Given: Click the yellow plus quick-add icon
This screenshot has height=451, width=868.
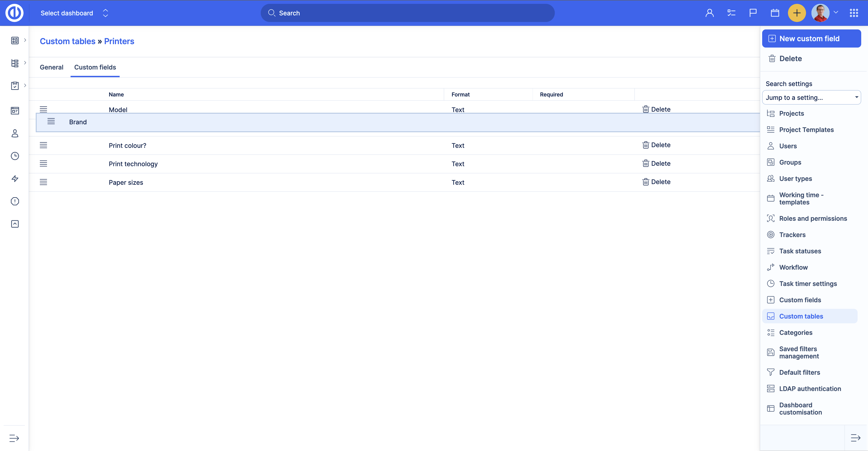Looking at the screenshot, I should [797, 13].
